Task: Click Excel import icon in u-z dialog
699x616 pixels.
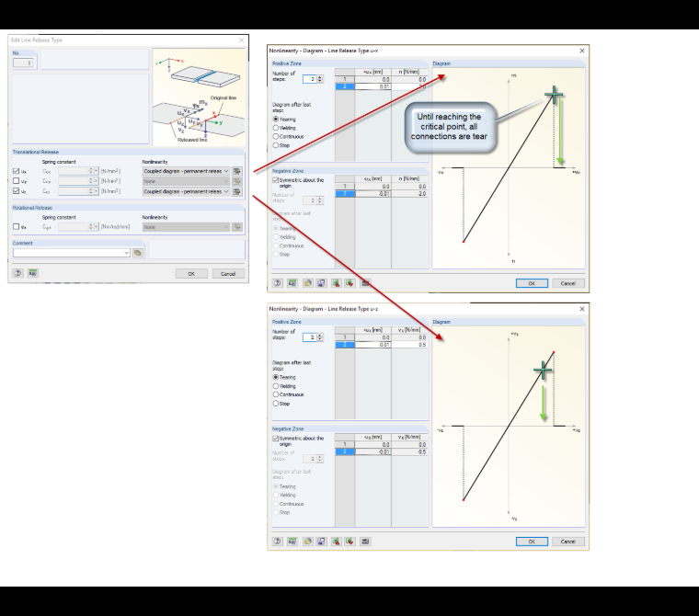Action: click(336, 542)
